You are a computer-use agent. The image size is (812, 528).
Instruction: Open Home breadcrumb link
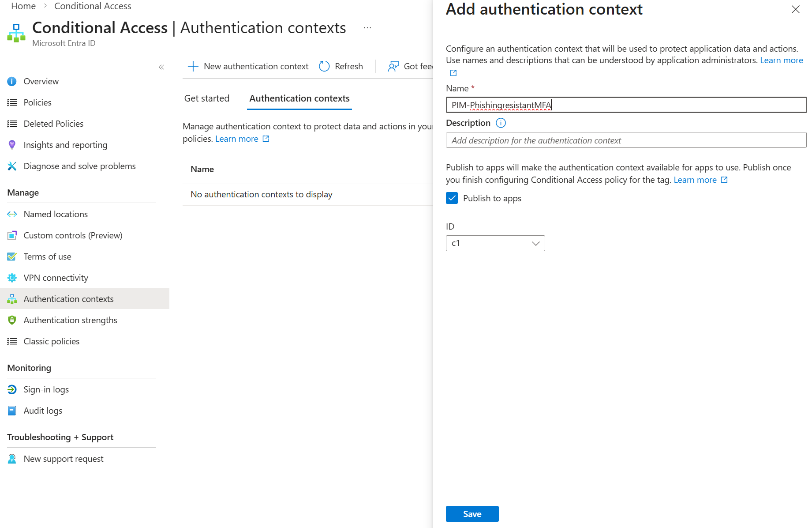23,6
